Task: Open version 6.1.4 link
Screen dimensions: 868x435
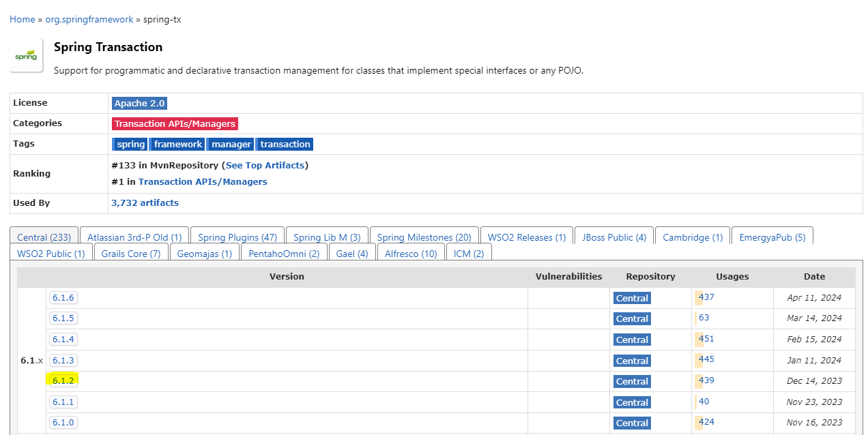Action: tap(63, 340)
